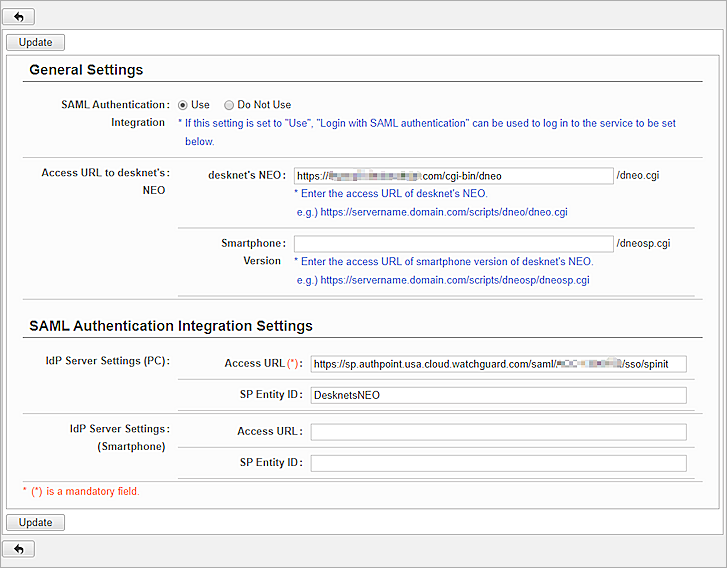The image size is (727, 568).
Task: Click the example URL ending in dneo.cgi
Action: (x=444, y=212)
